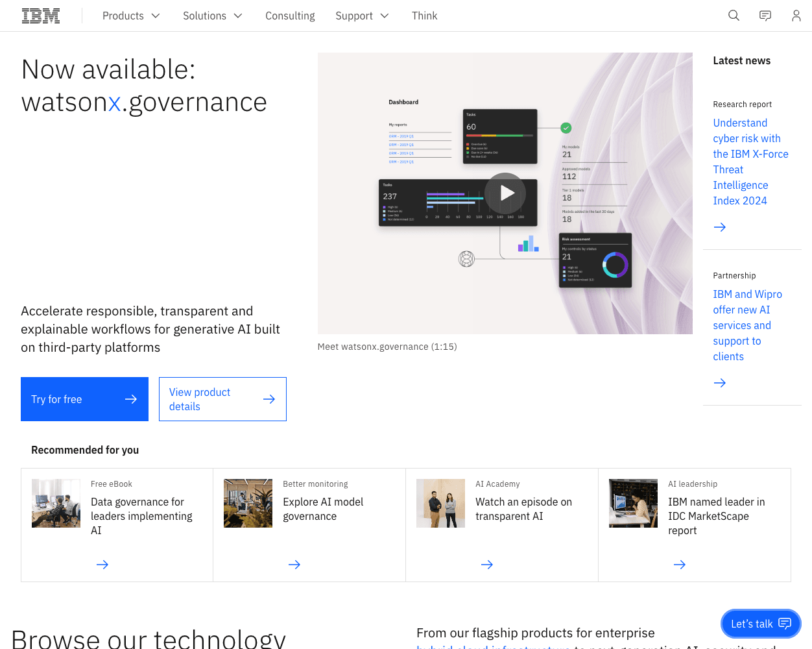Open the Think menu item
This screenshot has height=649, width=812.
tap(424, 16)
